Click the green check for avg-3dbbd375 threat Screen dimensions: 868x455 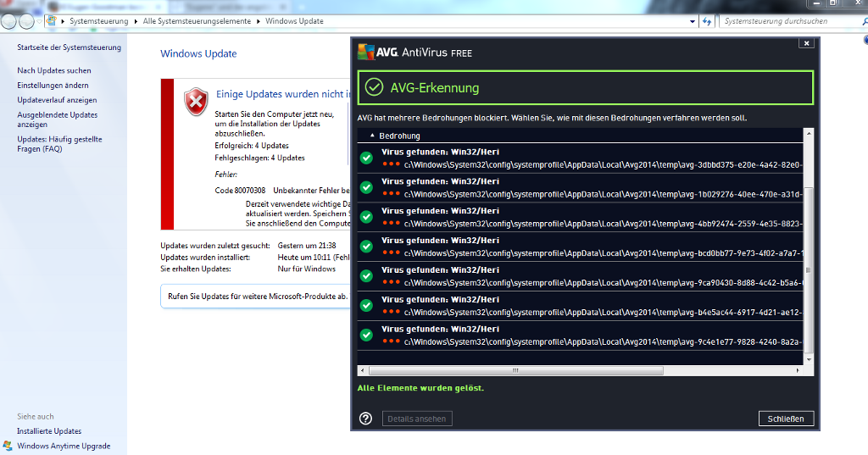(366, 158)
